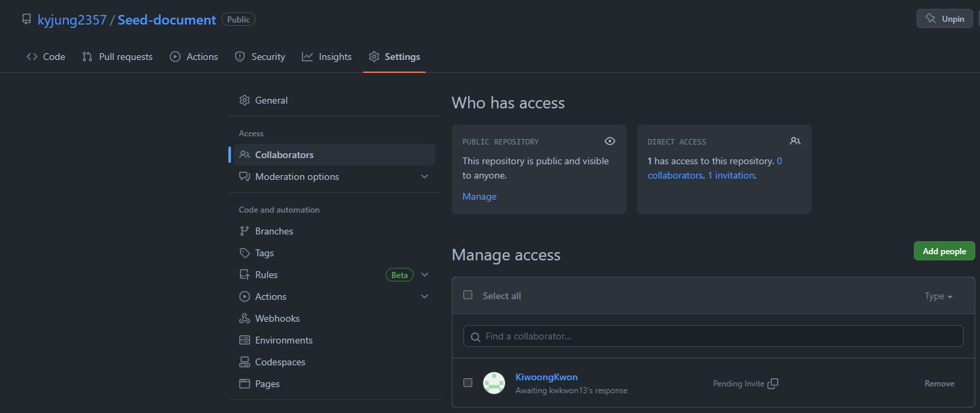Check the Select all checkbox
Screen dimensions: 980x413
point(468,295)
